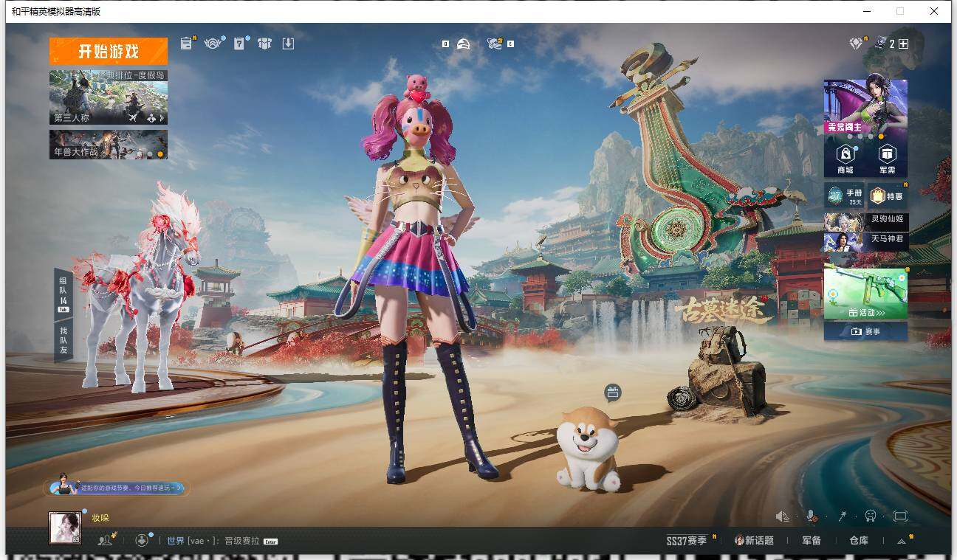The height and width of the screenshot is (560, 957).
Task: Open the 经典排位-度假岛 mode selection card
Action: pos(109,97)
